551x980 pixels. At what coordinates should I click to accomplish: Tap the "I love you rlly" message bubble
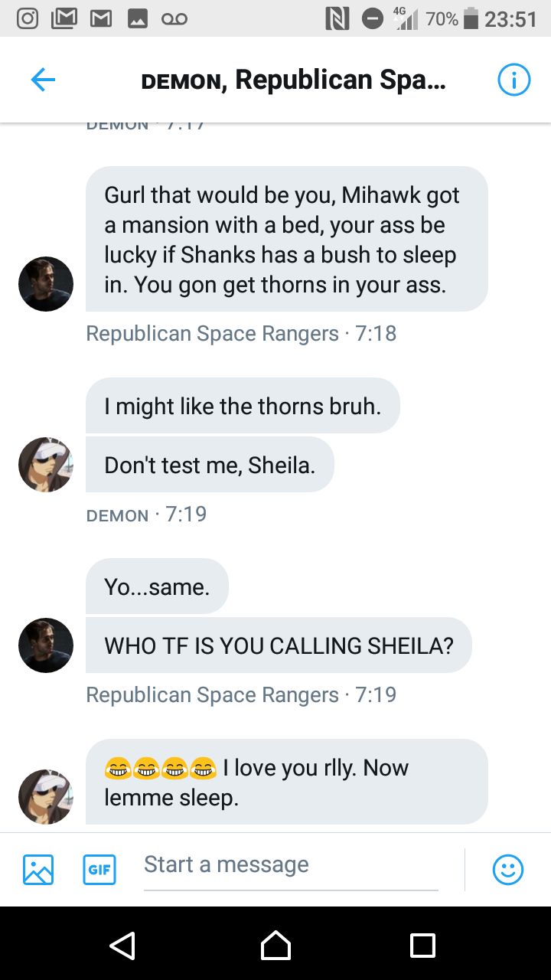coord(286,782)
